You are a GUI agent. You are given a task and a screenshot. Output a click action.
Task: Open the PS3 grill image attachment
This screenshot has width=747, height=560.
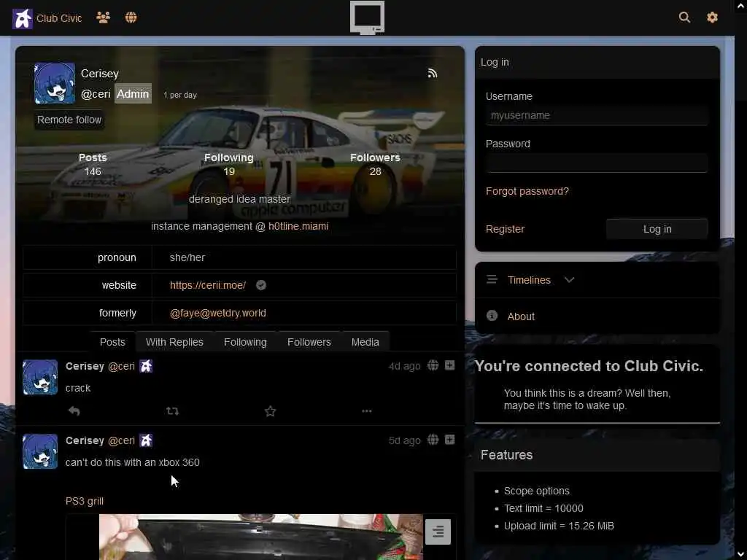(261, 537)
